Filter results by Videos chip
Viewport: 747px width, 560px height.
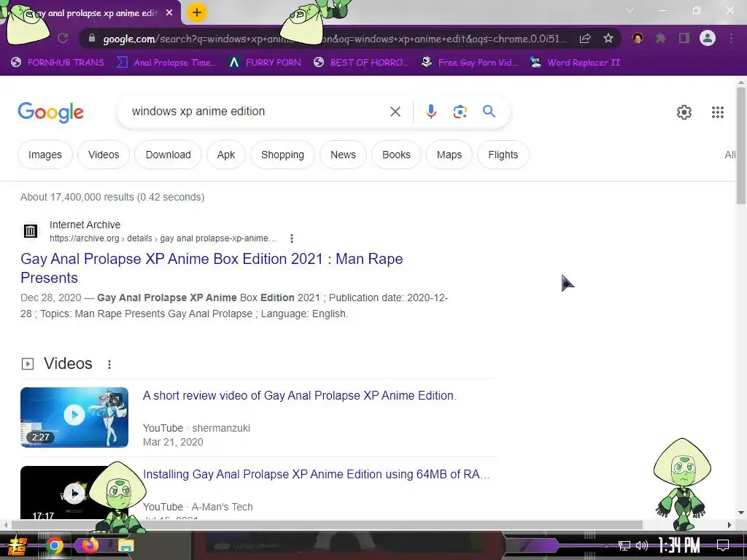click(104, 155)
